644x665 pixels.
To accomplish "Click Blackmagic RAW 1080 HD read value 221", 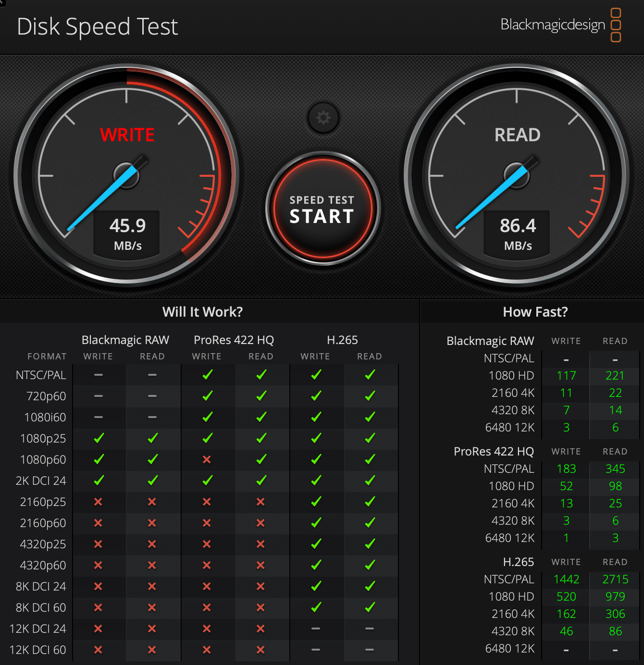I will pyautogui.click(x=615, y=375).
